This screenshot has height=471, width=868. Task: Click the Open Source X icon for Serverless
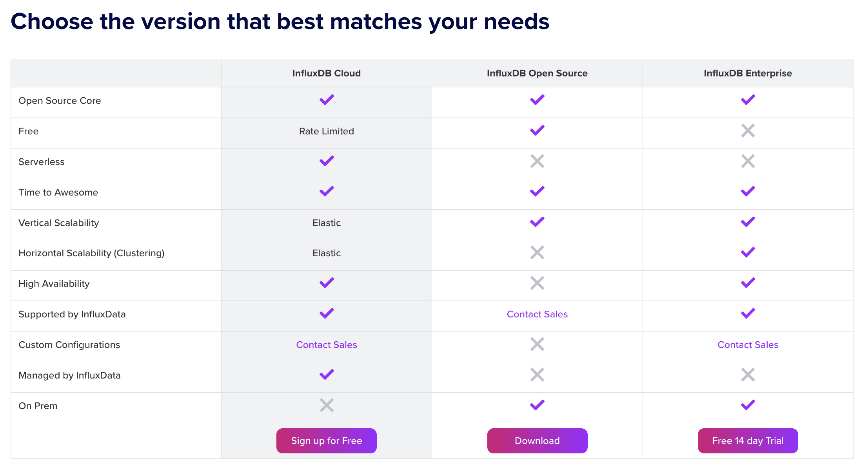click(x=537, y=161)
